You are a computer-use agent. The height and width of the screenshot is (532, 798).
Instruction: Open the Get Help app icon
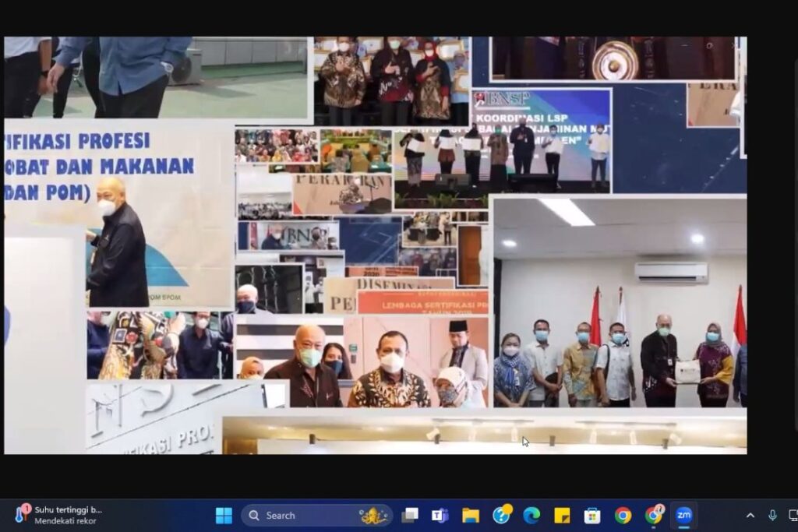pos(501,516)
